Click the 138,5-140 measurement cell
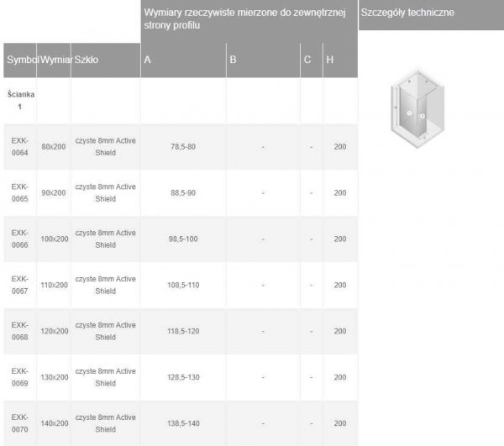Screen dimensions: 504x446 [182, 423]
